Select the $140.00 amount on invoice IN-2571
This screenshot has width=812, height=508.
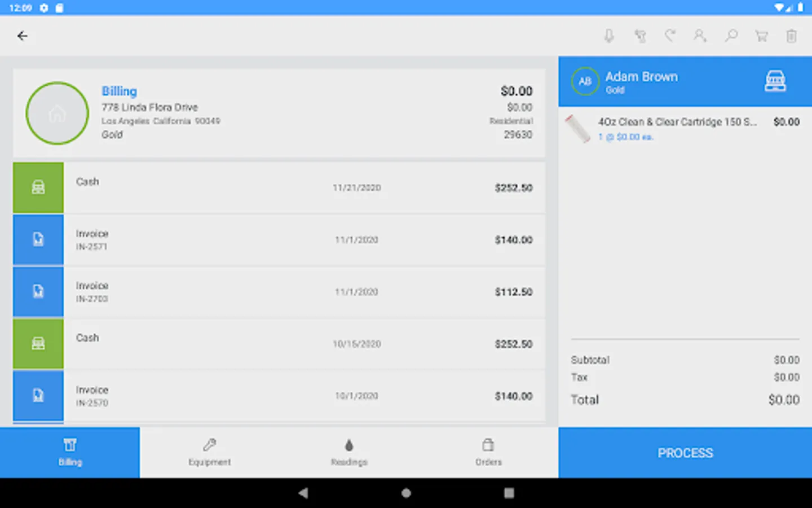click(514, 240)
